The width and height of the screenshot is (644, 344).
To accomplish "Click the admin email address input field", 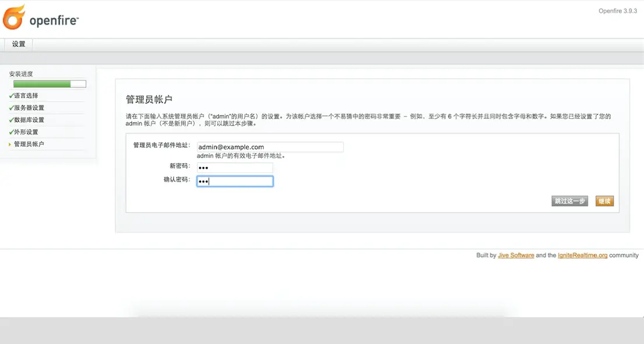I will pos(270,147).
